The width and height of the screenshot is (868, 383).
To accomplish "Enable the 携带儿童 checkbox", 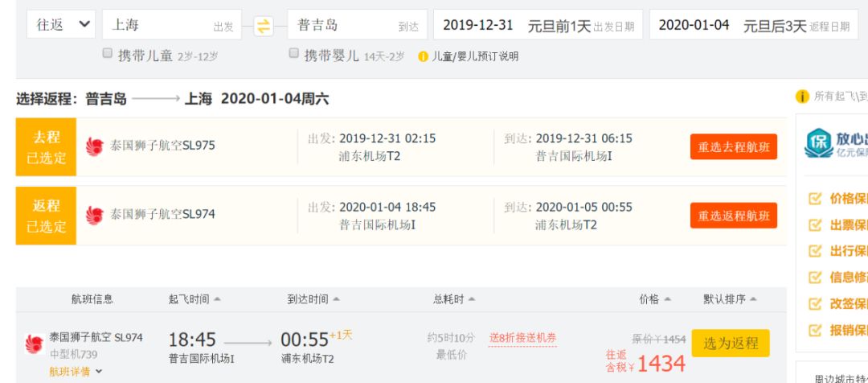I will pos(108,54).
